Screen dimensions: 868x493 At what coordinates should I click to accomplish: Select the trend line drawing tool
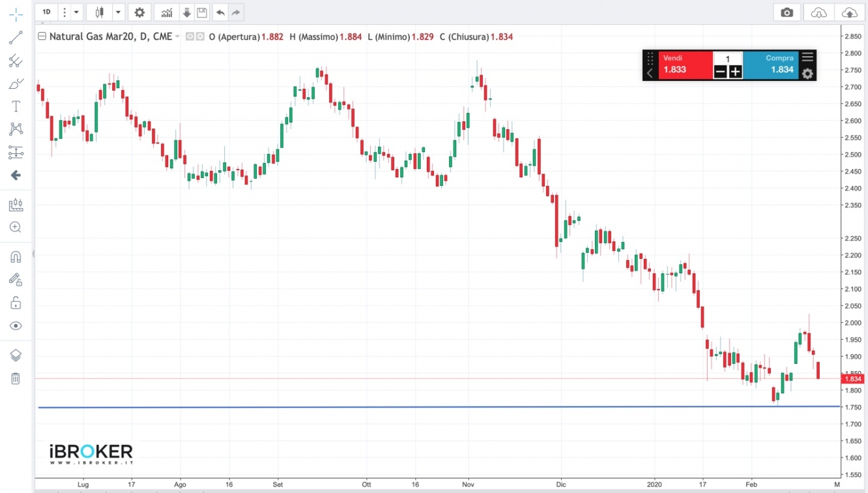(x=16, y=38)
